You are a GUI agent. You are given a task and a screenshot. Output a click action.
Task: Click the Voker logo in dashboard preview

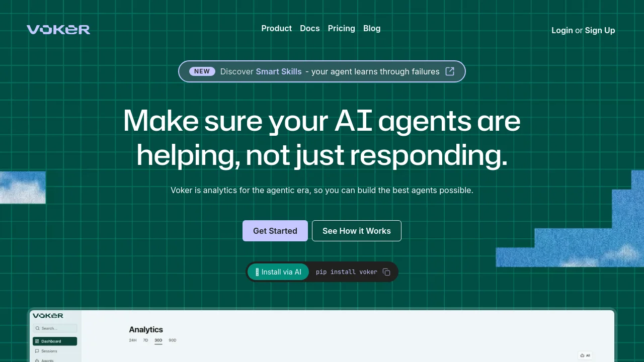(48, 316)
